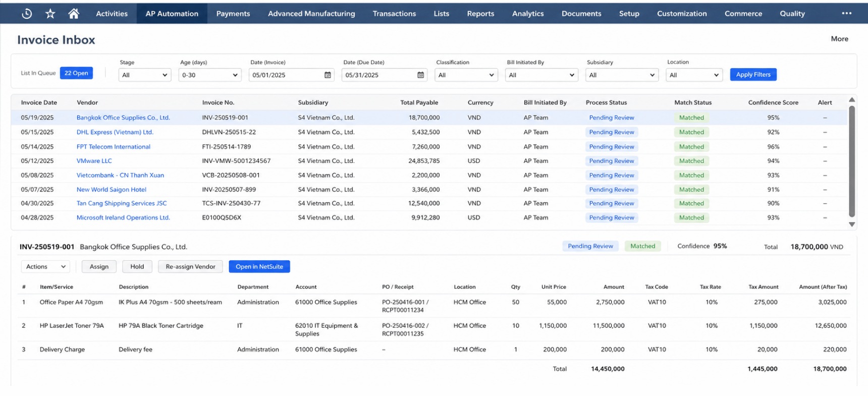Expand the Classification dropdown
Image resolution: width=868 pixels, height=396 pixels.
[466, 75]
